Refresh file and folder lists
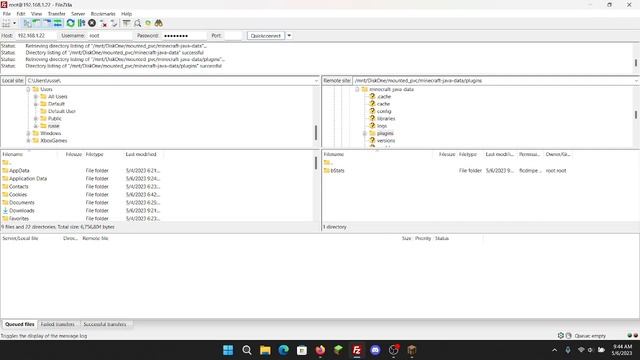640x360 pixels. point(71,23)
